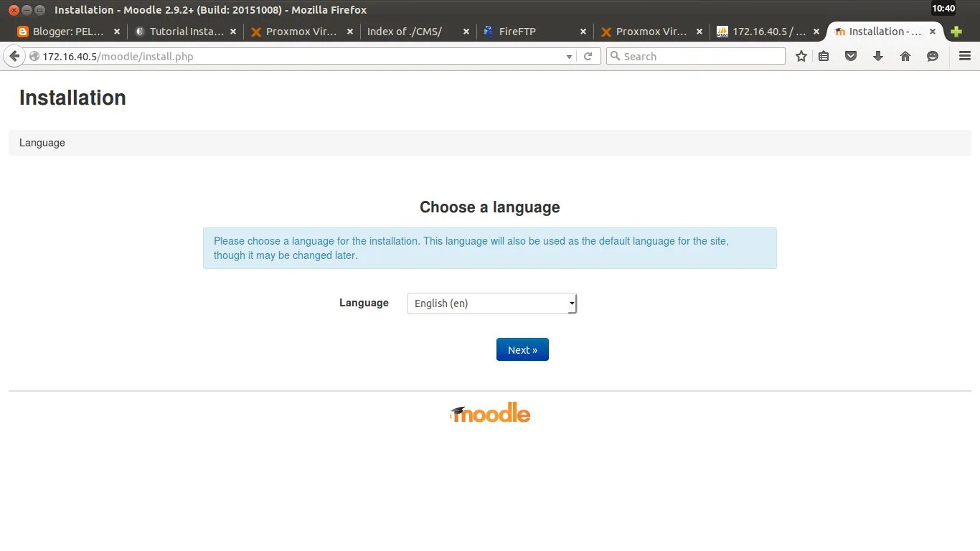Close the Tutorial Insta... tab

[x=234, y=32]
